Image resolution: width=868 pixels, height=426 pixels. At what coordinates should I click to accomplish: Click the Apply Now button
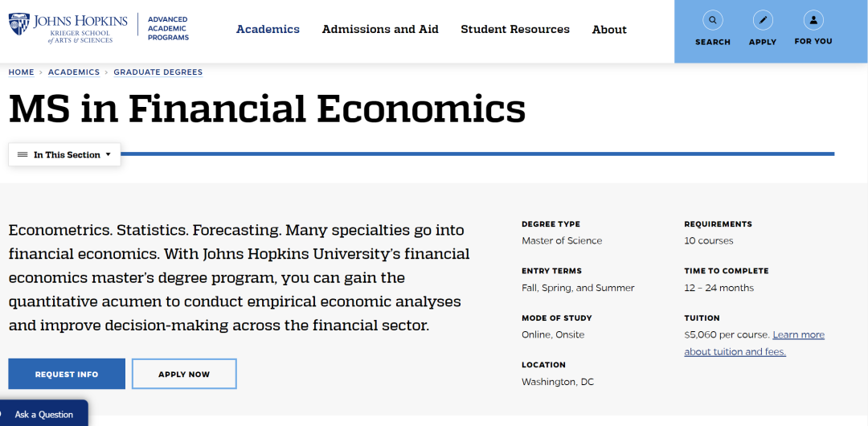(x=184, y=374)
